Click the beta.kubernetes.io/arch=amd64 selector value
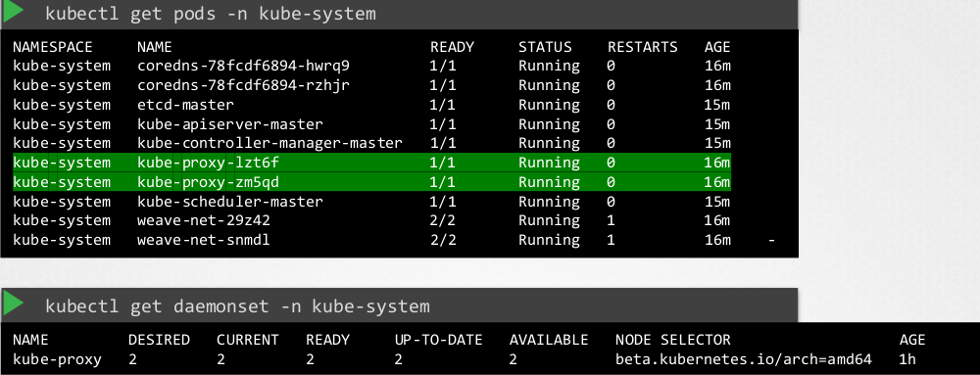980x375 pixels. point(744,360)
